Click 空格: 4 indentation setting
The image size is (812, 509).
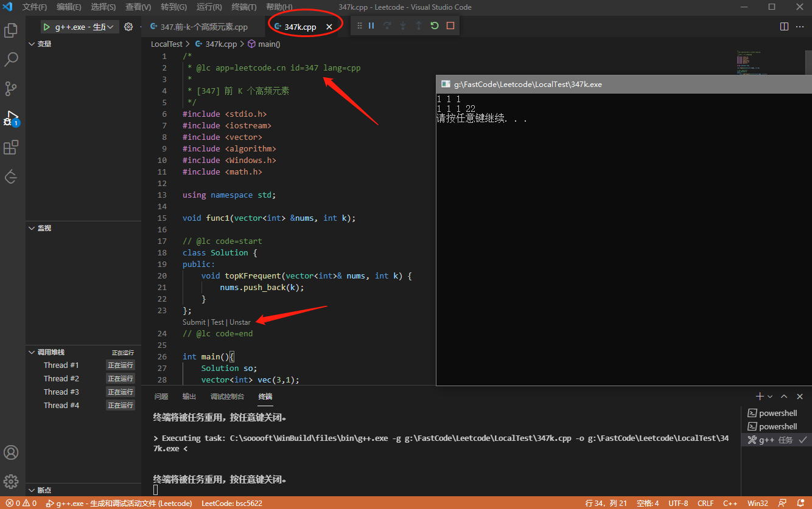[648, 504]
